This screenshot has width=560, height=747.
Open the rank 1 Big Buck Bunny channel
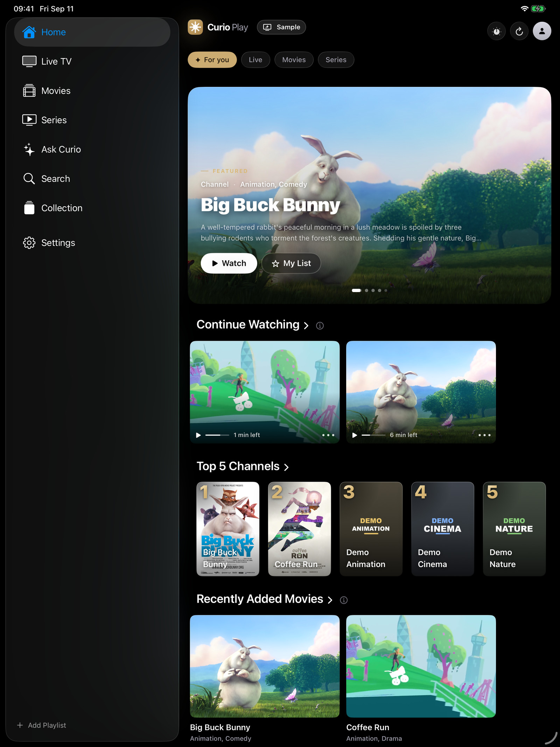click(228, 529)
